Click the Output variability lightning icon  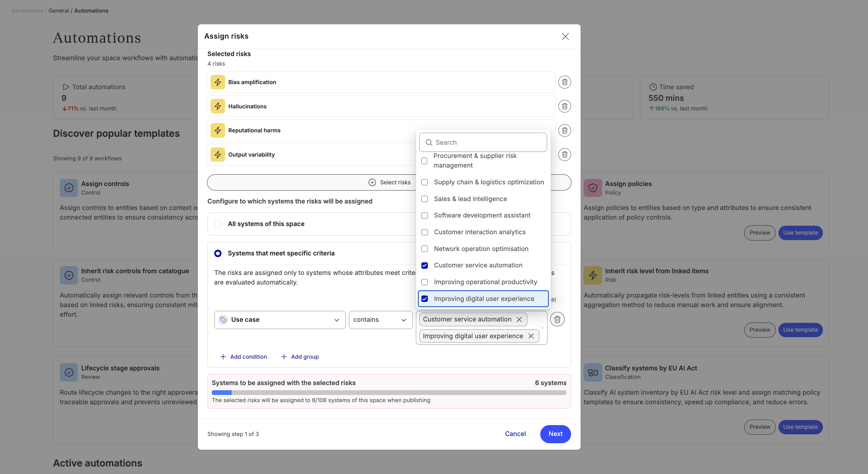(x=218, y=155)
